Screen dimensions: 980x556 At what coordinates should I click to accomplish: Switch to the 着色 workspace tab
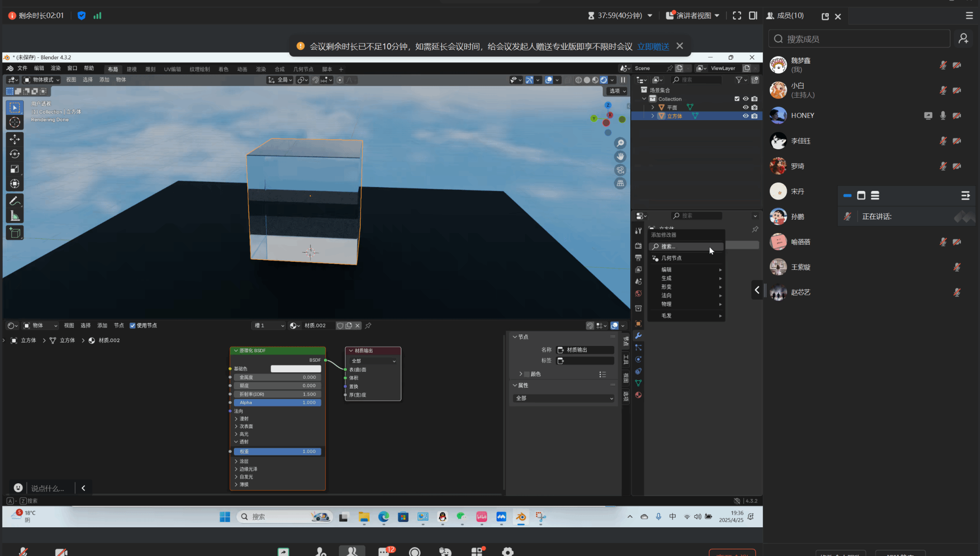tap(223, 69)
